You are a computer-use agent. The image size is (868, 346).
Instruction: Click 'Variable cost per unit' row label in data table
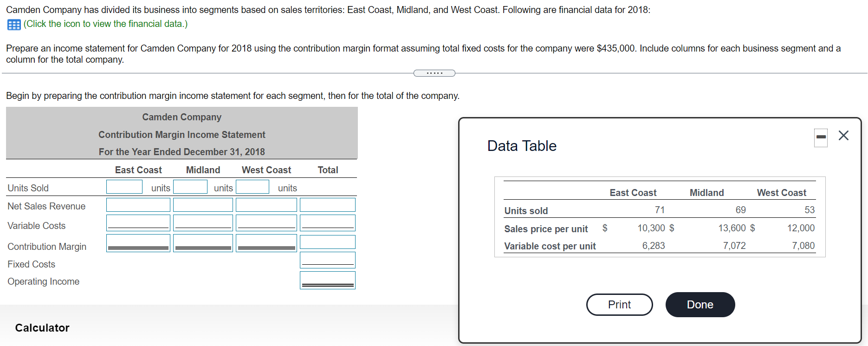550,246
